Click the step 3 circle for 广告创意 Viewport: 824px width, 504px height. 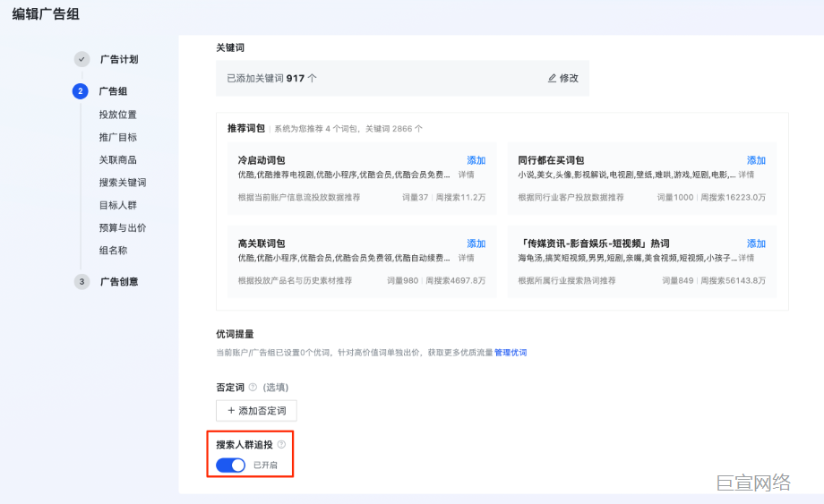82,282
